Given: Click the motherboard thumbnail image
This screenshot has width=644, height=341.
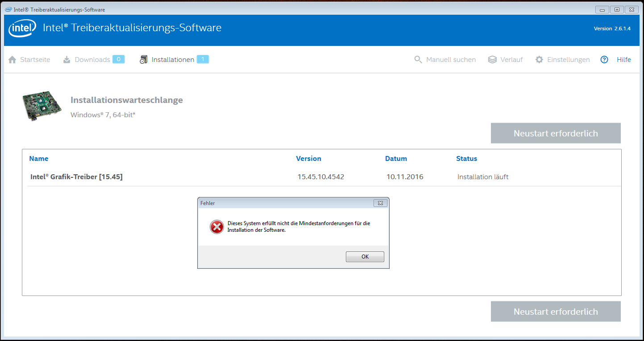Looking at the screenshot, I should 42,107.
